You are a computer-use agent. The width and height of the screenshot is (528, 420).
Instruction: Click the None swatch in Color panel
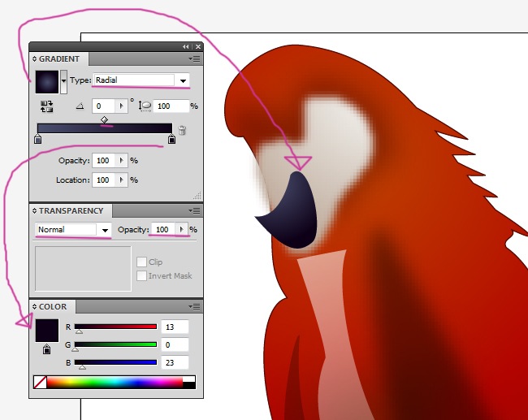[40, 381]
